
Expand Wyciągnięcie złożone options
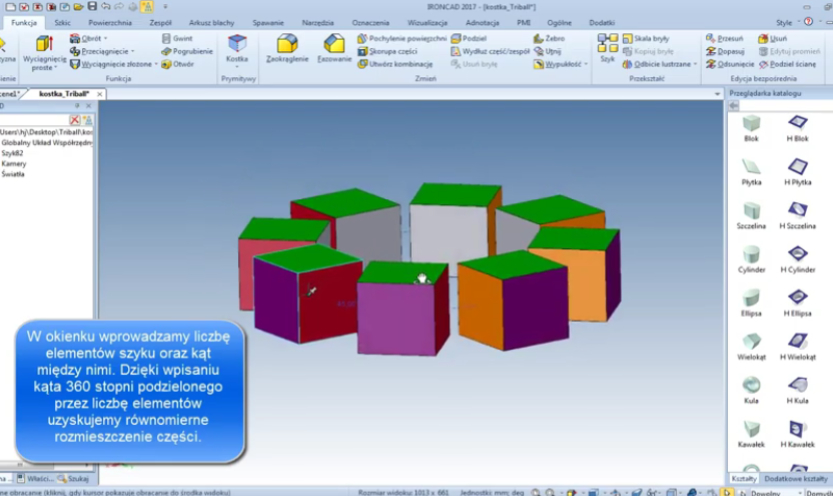tap(156, 63)
